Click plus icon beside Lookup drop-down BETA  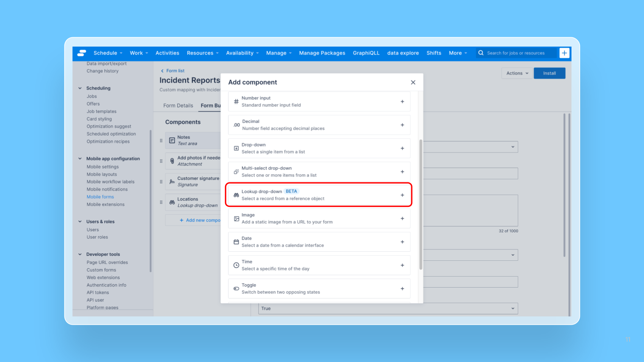tap(402, 195)
